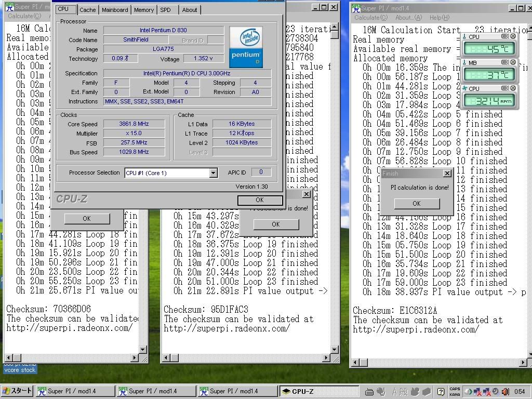Click left window's horizontal scrollbar left arrow
This screenshot has width=532, height=399.
click(x=9, y=357)
